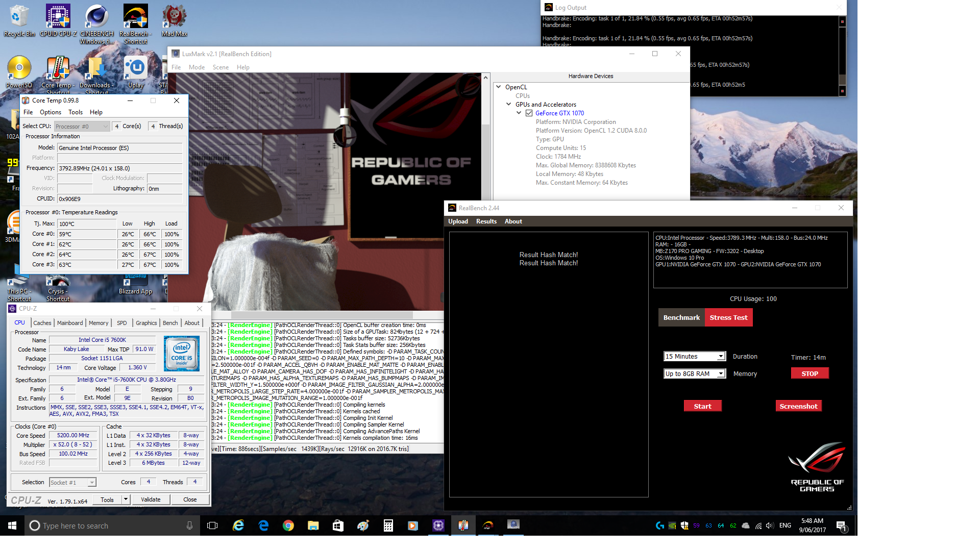The height and width of the screenshot is (551, 980).
Task: Click the LuxMark render view vertical scrollbar
Action: 485,191
